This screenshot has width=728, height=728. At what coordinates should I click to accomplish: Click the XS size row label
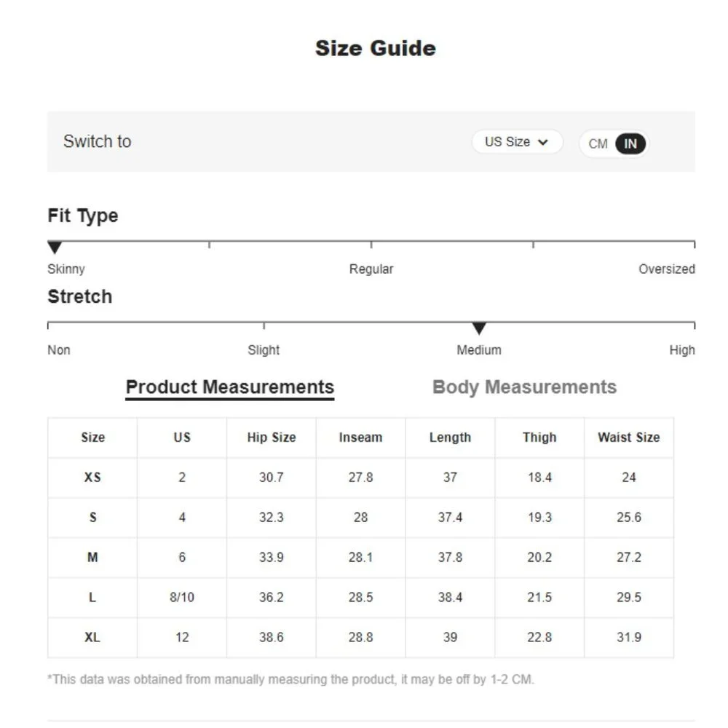92,478
